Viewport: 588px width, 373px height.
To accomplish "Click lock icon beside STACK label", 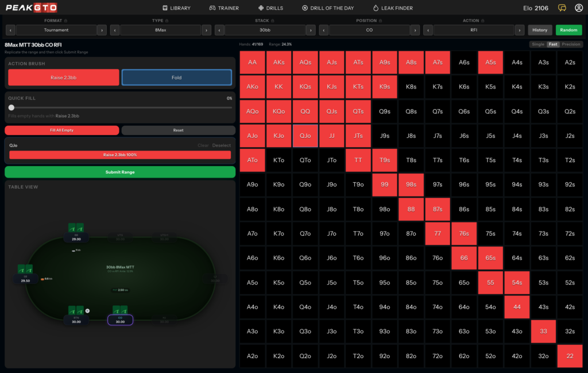I will (273, 21).
